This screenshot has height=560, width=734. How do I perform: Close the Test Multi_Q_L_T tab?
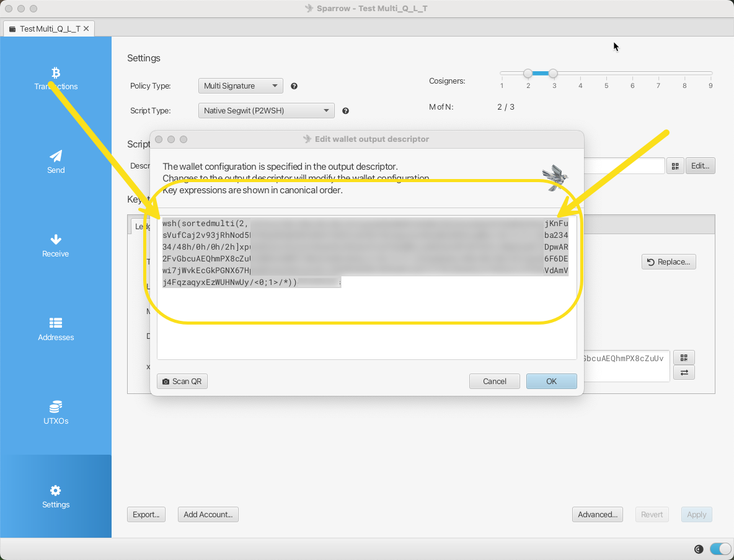coord(86,28)
